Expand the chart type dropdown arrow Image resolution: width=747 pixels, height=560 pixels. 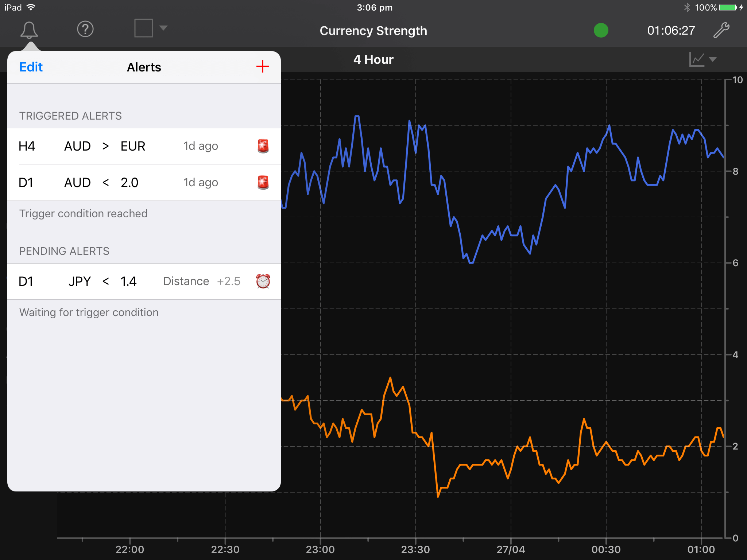pos(713,59)
